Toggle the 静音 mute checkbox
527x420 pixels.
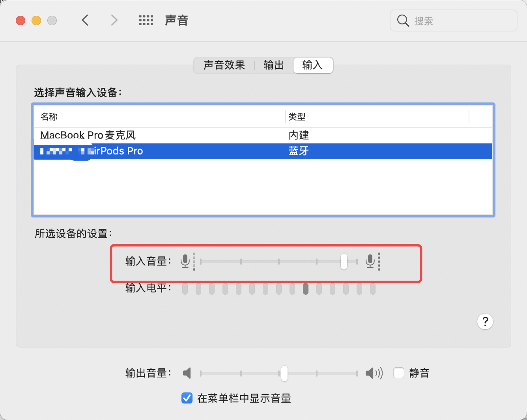click(399, 373)
